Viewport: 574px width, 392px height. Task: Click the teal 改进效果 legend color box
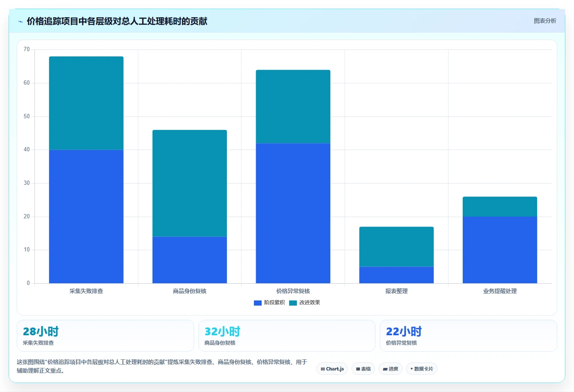(293, 303)
